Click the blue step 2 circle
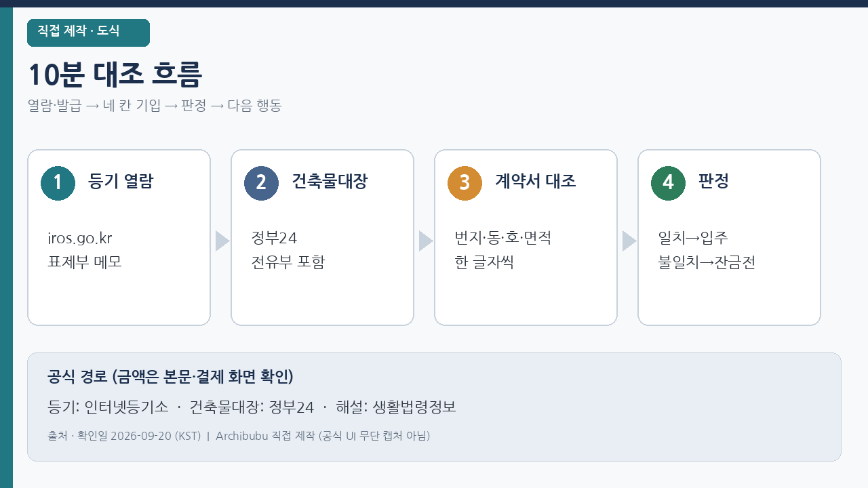868x488 pixels. point(261,183)
